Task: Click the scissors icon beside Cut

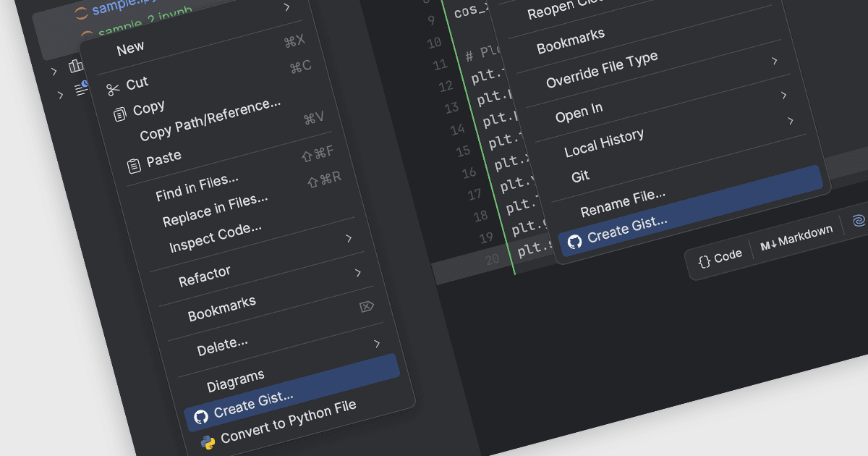Action: 113,90
